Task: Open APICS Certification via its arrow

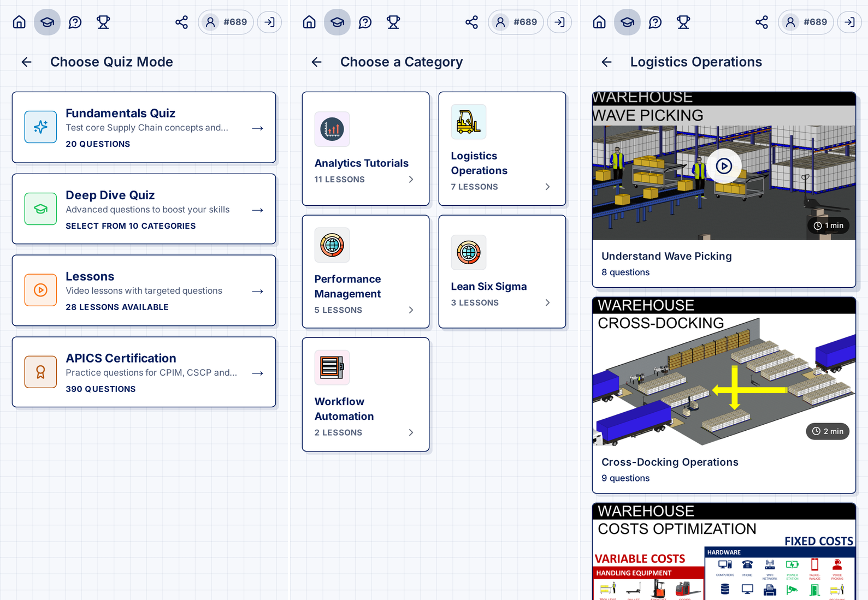Action: (x=258, y=373)
